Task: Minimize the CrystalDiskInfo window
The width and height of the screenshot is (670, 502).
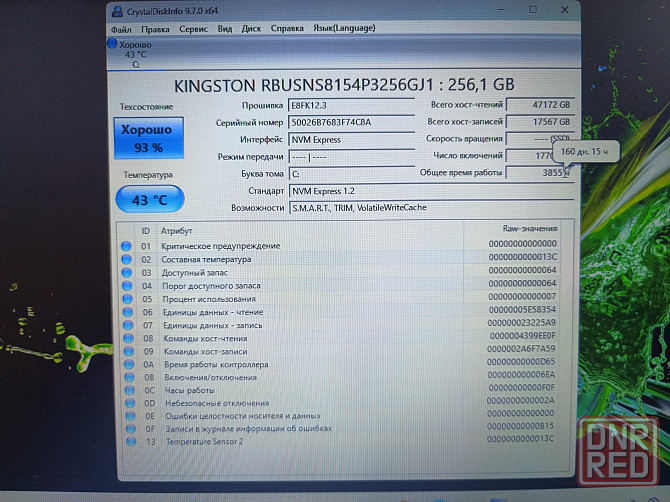Action: [x=502, y=10]
